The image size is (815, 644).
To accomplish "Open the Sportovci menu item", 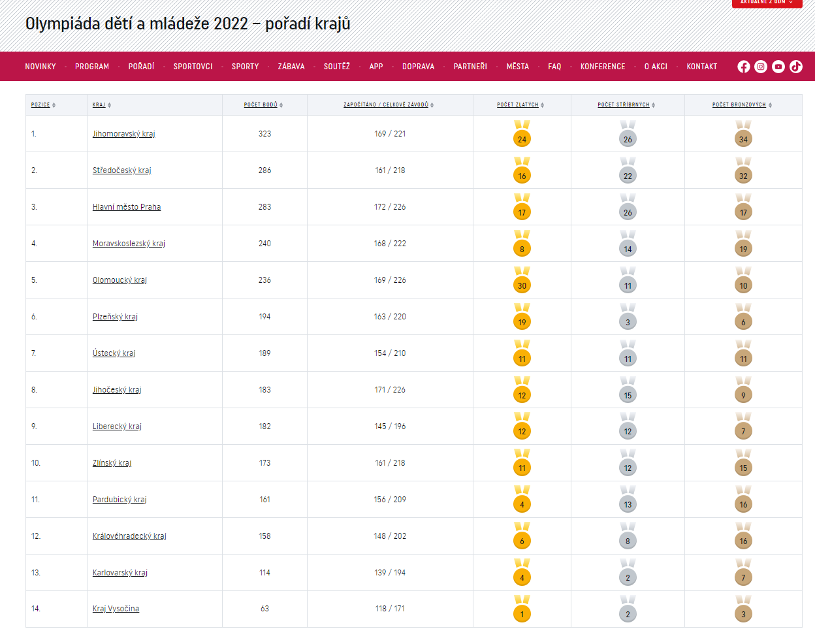I will (x=193, y=67).
